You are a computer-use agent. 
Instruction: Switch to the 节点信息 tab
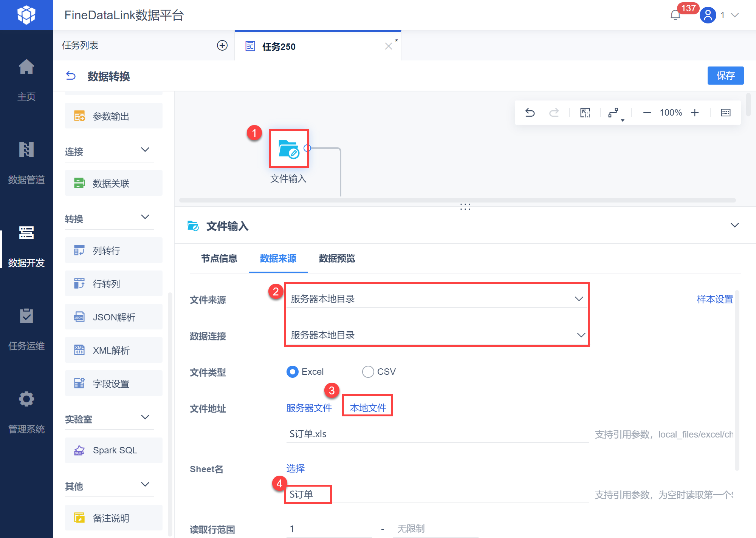pos(219,258)
